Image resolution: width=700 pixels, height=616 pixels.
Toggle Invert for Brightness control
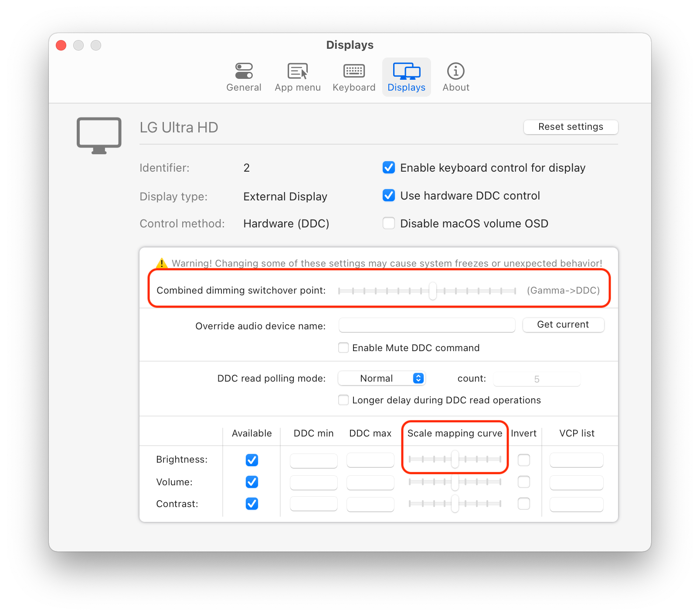524,460
